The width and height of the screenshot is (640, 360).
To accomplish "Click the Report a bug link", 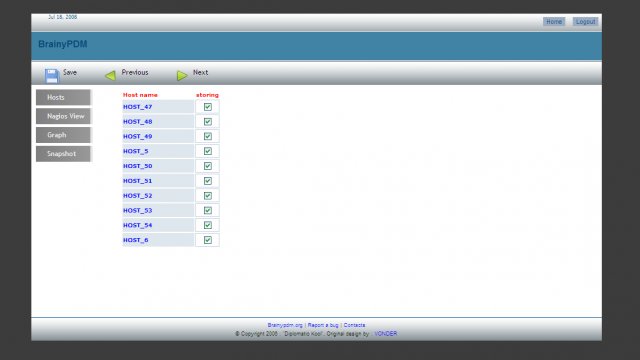I will [323, 325].
